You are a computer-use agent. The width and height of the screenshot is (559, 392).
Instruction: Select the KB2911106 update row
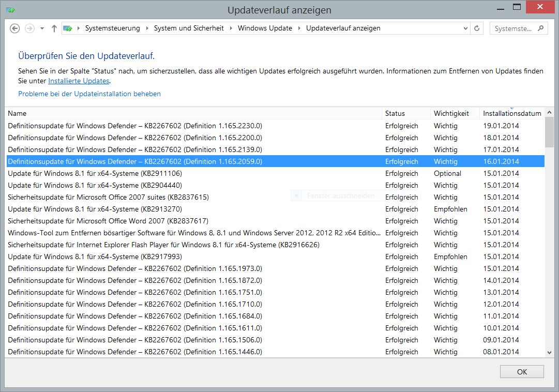tap(275, 173)
